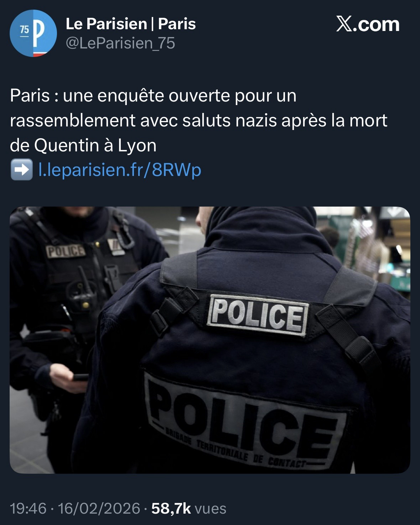This screenshot has width=420, height=525.
Task: View the 58,7k vues counter
Action: [x=189, y=508]
